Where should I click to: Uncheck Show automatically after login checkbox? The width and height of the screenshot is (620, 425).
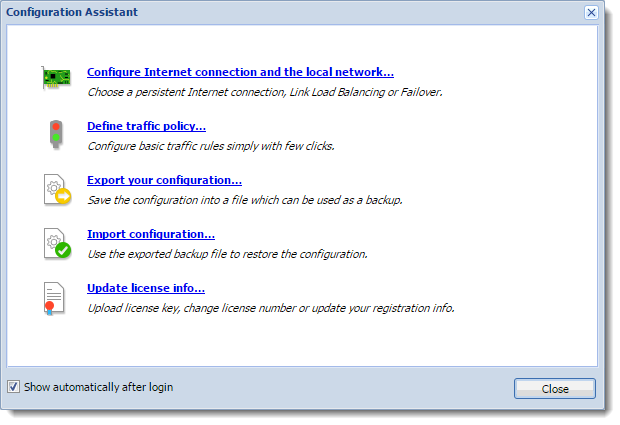[x=13, y=387]
